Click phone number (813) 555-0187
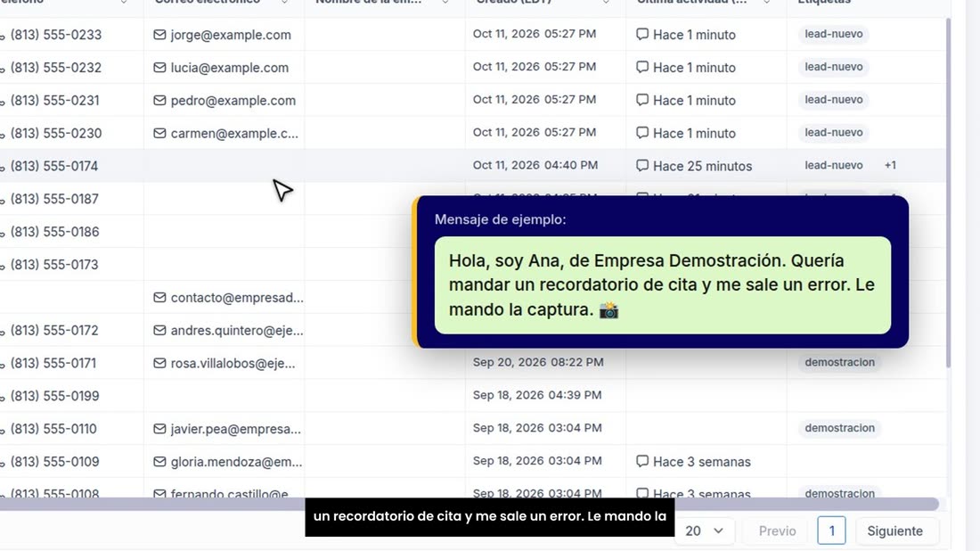 [x=54, y=199]
